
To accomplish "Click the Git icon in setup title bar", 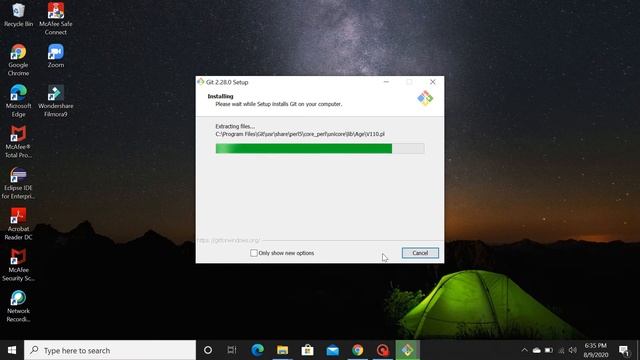I will point(200,82).
